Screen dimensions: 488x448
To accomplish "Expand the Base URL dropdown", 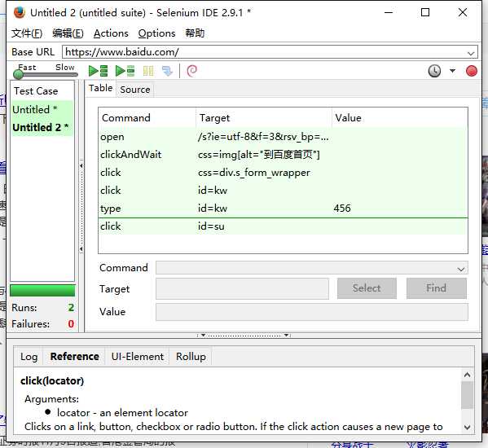I will pos(471,53).
